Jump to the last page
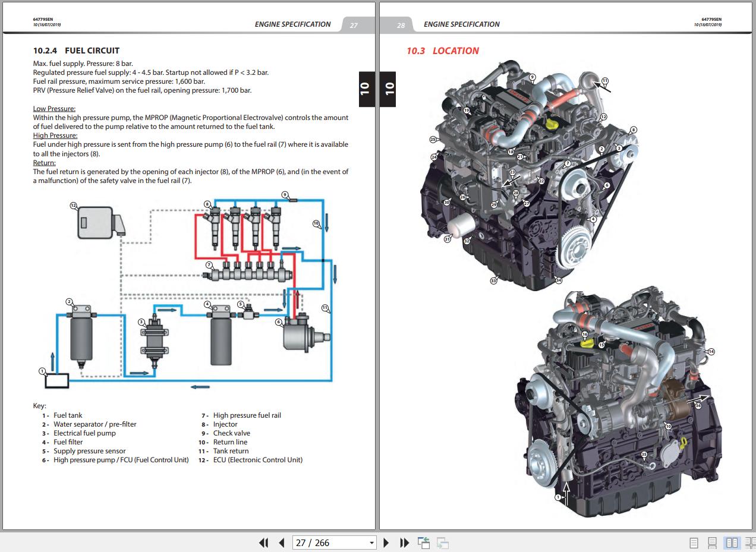The width and height of the screenshot is (756, 552). [x=405, y=542]
